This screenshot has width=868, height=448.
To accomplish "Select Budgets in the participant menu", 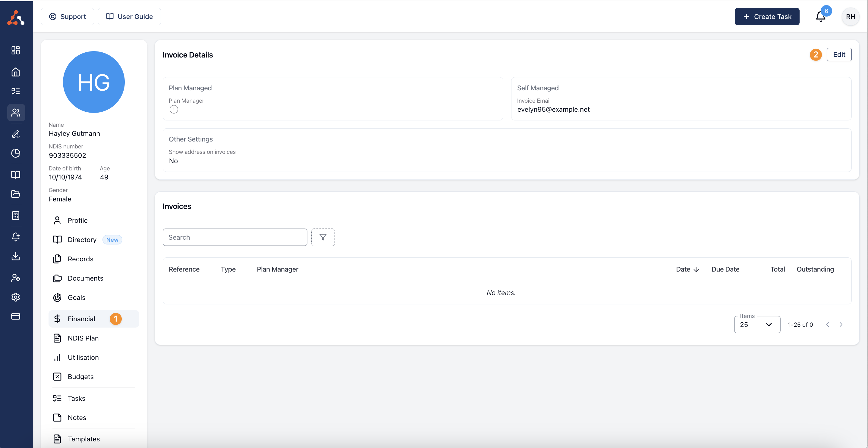I will (80, 377).
